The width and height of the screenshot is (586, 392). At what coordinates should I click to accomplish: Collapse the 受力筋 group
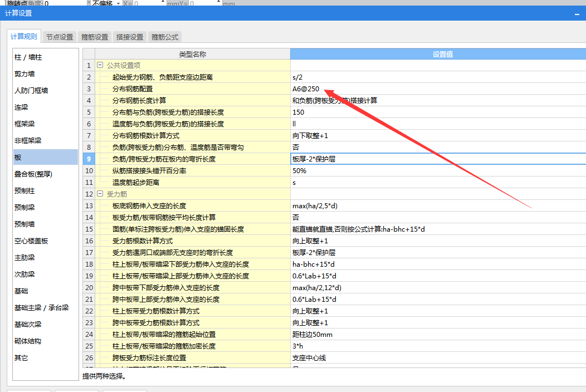point(100,194)
